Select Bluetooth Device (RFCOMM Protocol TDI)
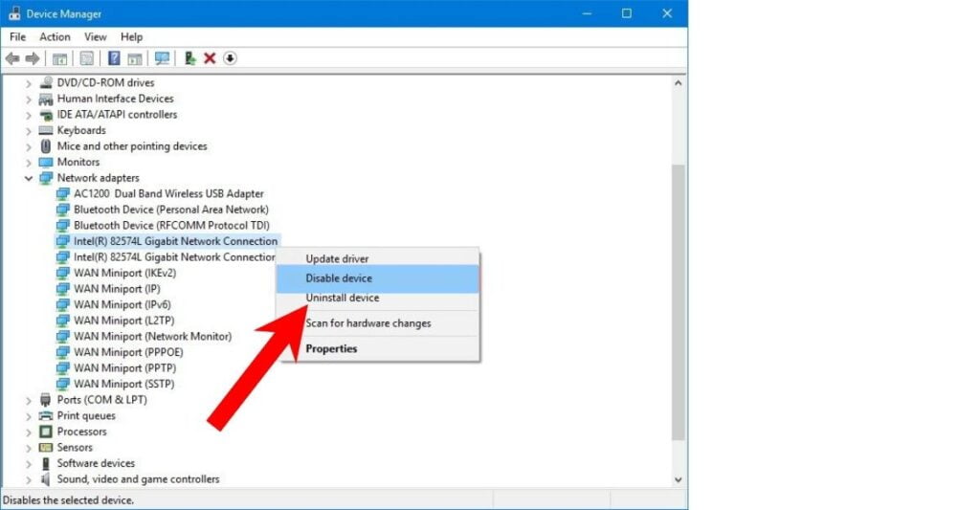Screen dimensions: 980x510 [x=171, y=226]
